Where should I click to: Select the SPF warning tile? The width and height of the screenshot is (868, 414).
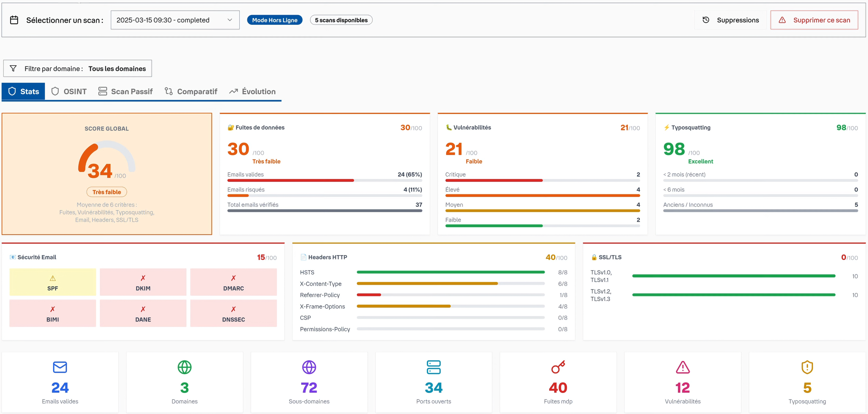click(53, 282)
